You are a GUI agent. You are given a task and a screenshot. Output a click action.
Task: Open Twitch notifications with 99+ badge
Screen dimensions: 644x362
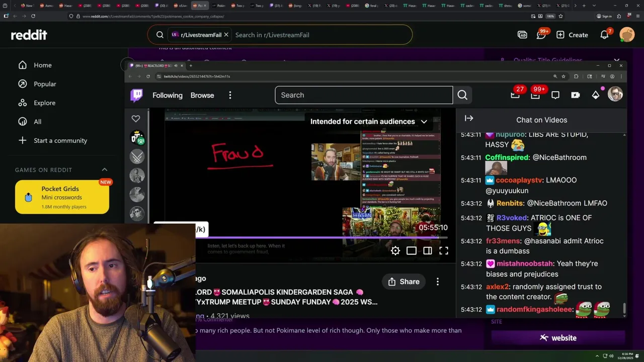click(536, 94)
